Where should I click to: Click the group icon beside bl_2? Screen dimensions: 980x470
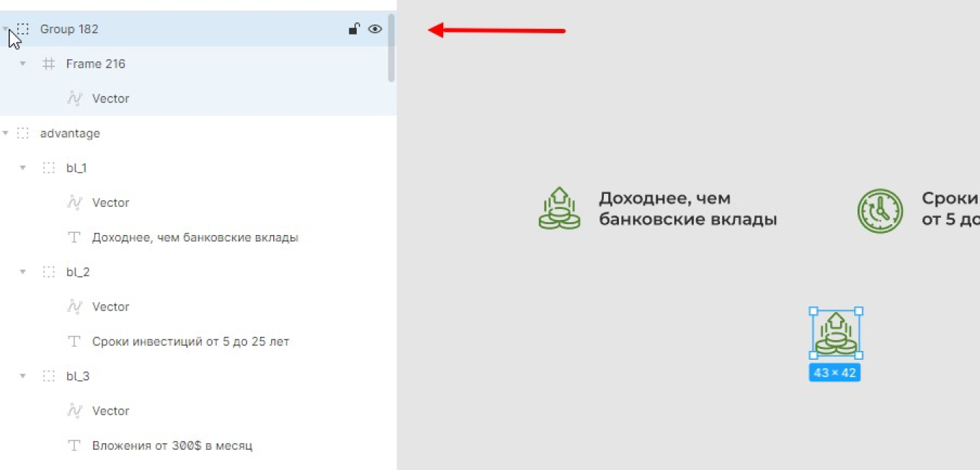[48, 272]
